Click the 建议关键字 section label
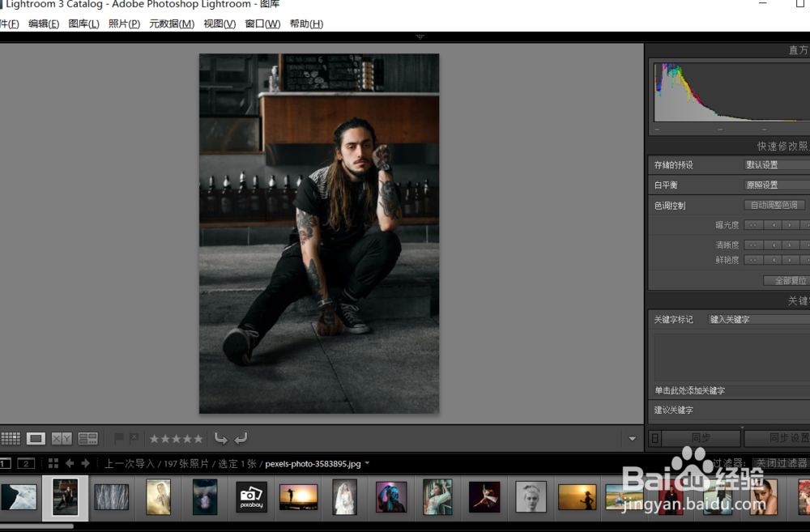This screenshot has height=532, width=810. click(x=674, y=410)
